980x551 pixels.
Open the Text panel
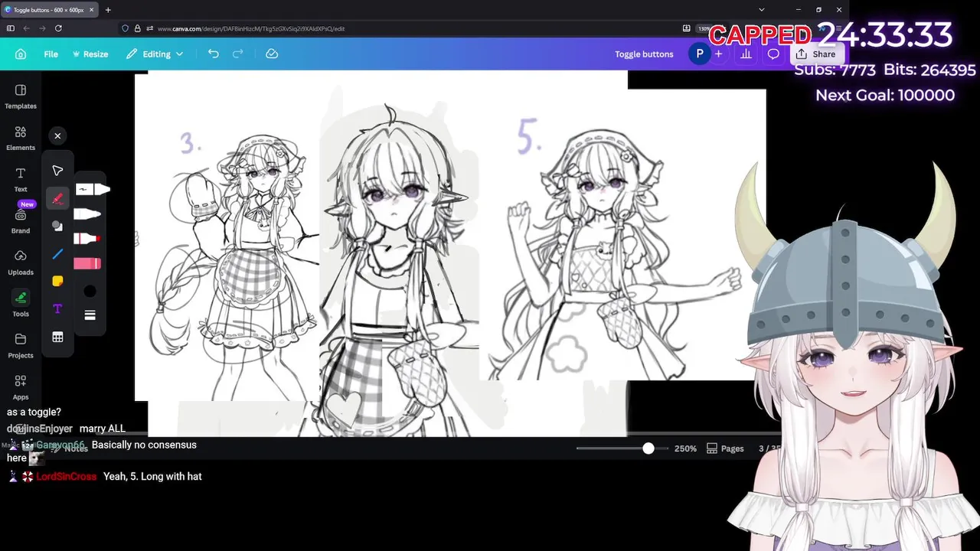pyautogui.click(x=21, y=179)
